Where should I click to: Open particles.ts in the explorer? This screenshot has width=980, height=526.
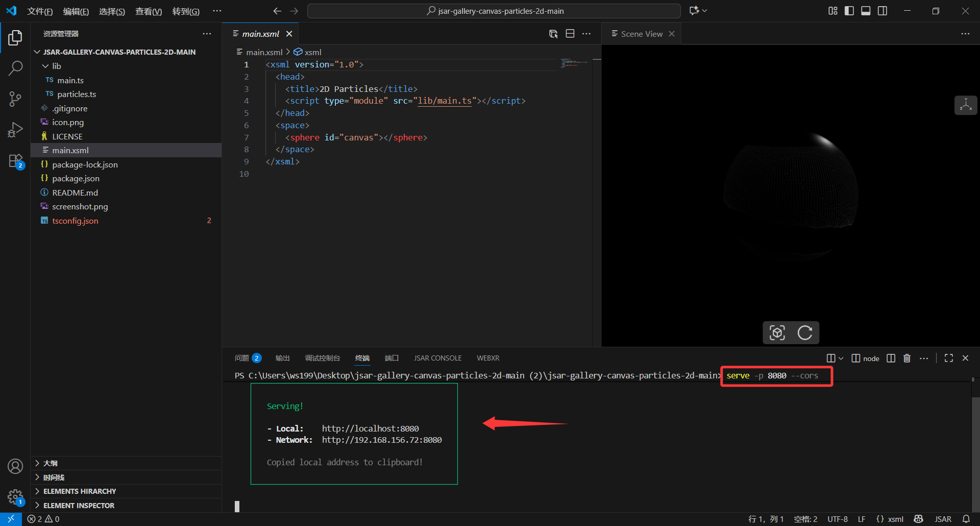click(77, 94)
